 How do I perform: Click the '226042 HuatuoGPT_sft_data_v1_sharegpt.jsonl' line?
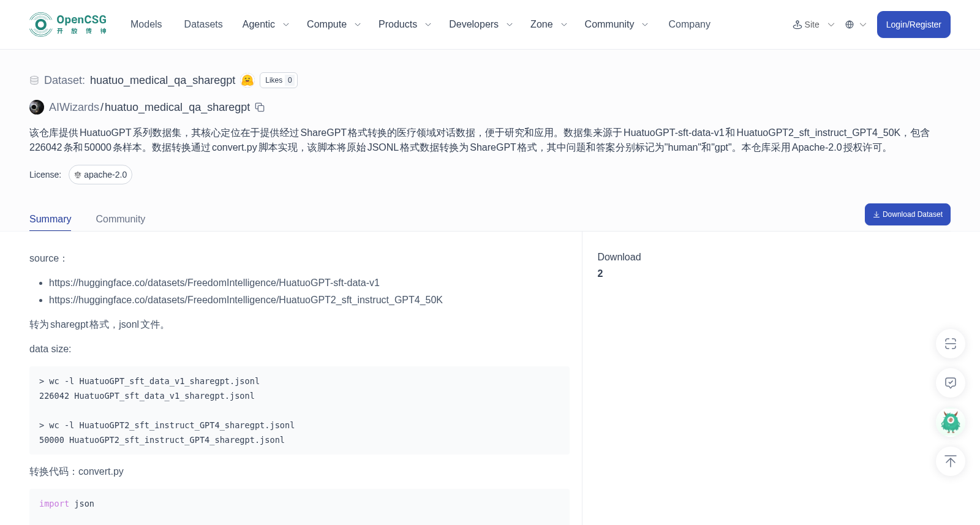[147, 396]
